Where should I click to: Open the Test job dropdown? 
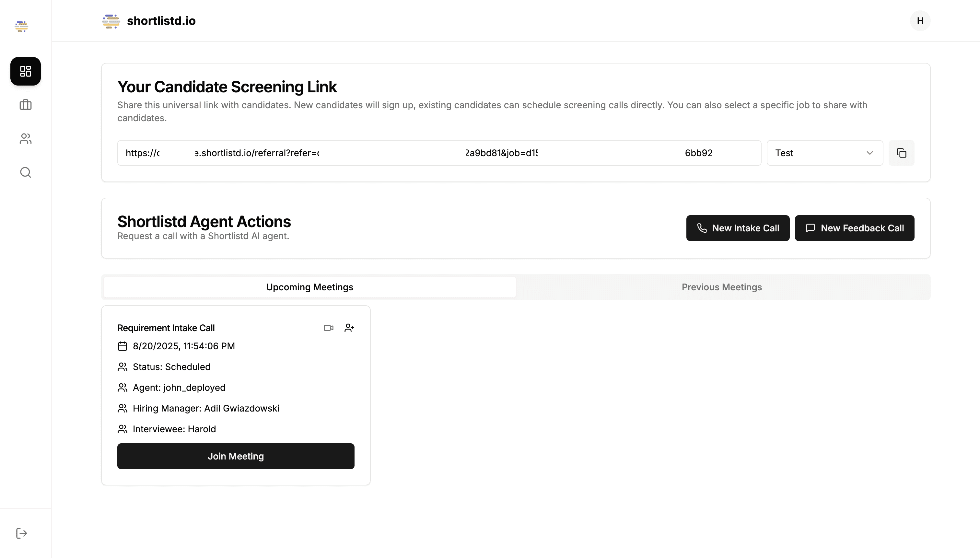tap(824, 153)
